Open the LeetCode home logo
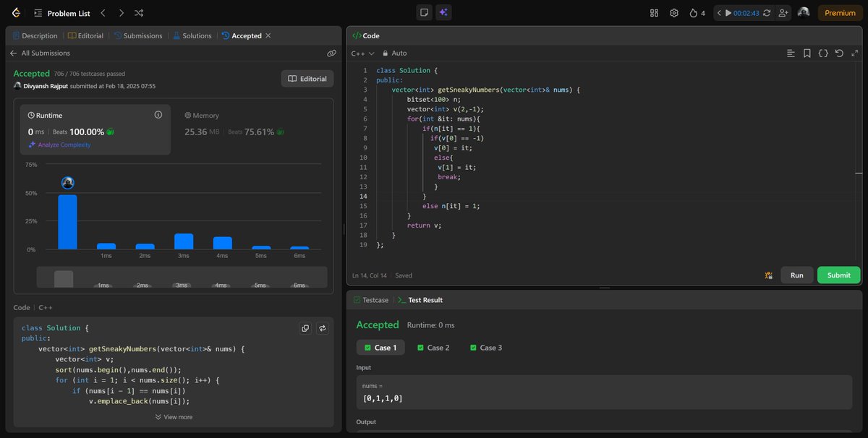 (16, 13)
